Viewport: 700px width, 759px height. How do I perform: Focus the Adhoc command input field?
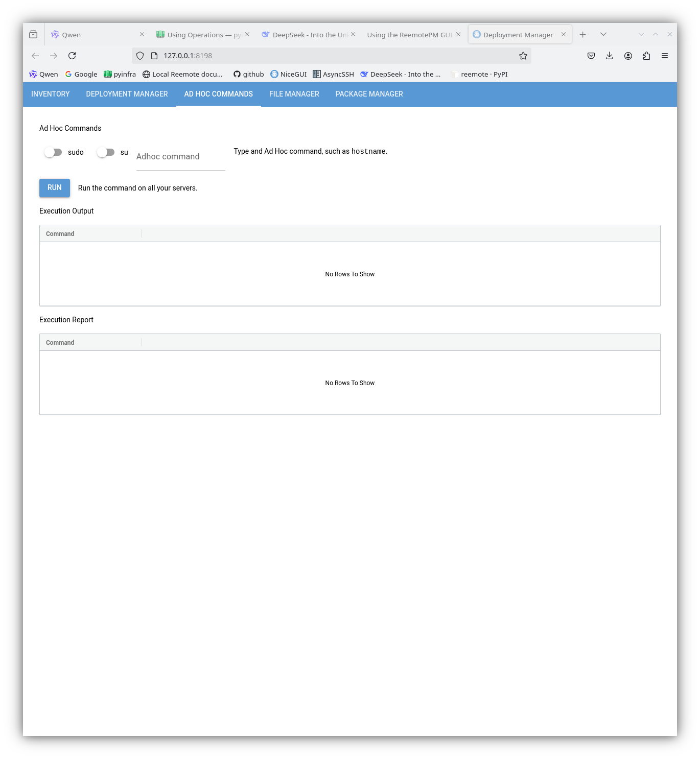pos(180,157)
